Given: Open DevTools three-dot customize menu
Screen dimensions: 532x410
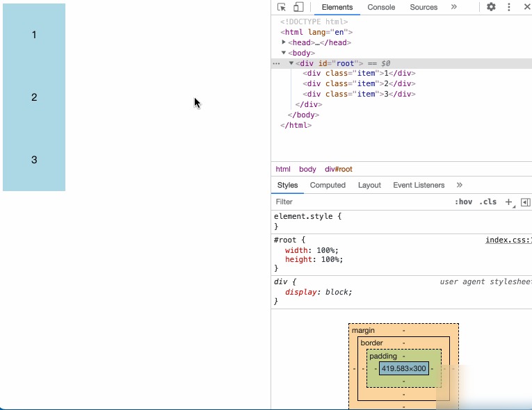Looking at the screenshot, I should (508, 7).
